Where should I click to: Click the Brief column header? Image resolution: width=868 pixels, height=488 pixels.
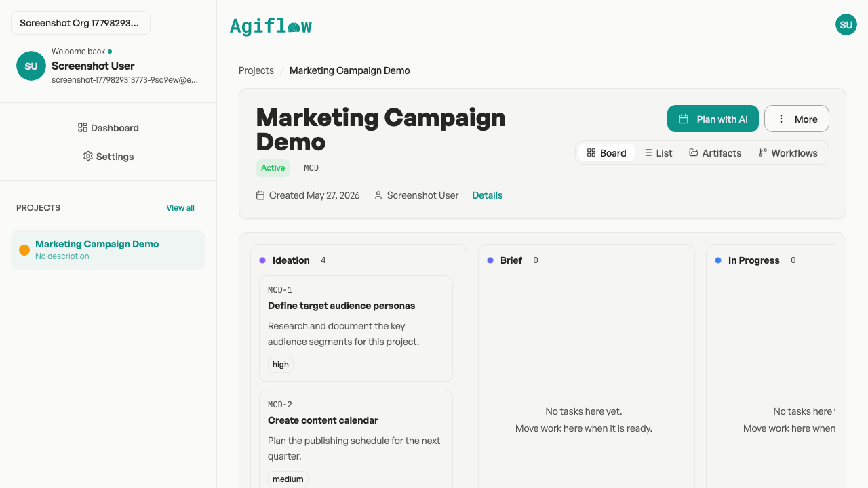point(511,260)
